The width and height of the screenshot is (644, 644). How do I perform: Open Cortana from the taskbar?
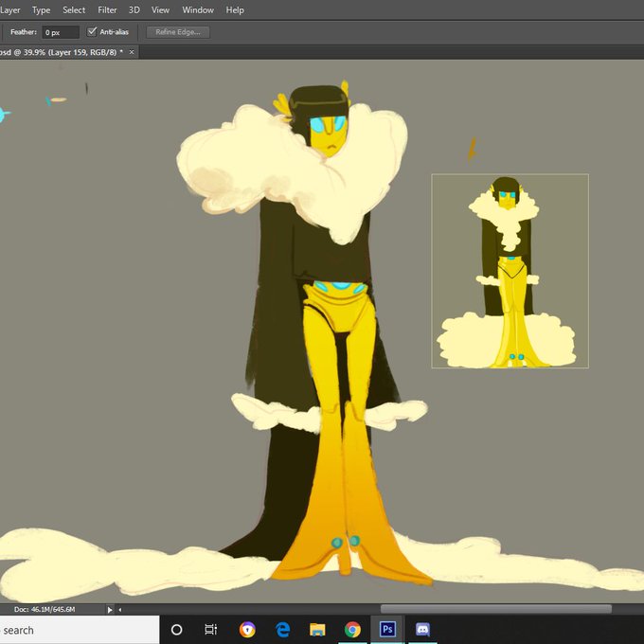(176, 630)
